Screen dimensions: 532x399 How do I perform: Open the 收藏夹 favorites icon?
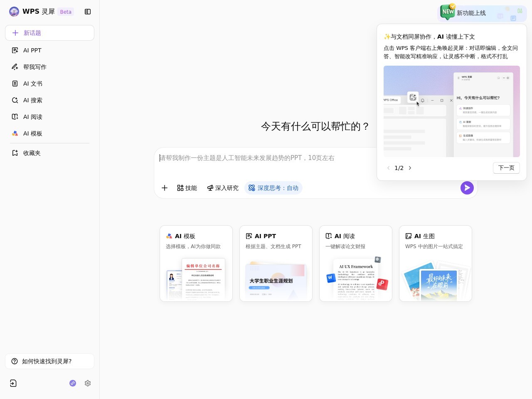[15, 153]
